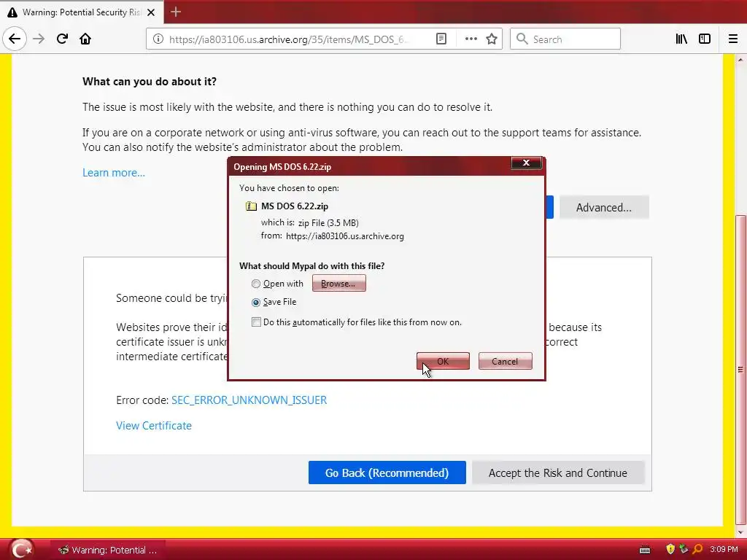Image resolution: width=747 pixels, height=560 pixels.
Task: Click the heading 'What can you do about it?'
Action: pos(150,82)
